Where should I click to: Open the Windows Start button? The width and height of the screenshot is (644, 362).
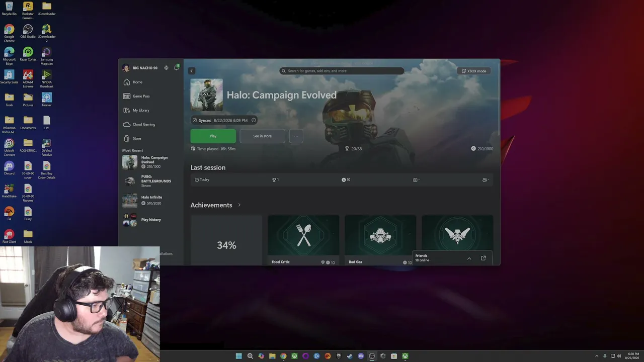tap(239, 356)
